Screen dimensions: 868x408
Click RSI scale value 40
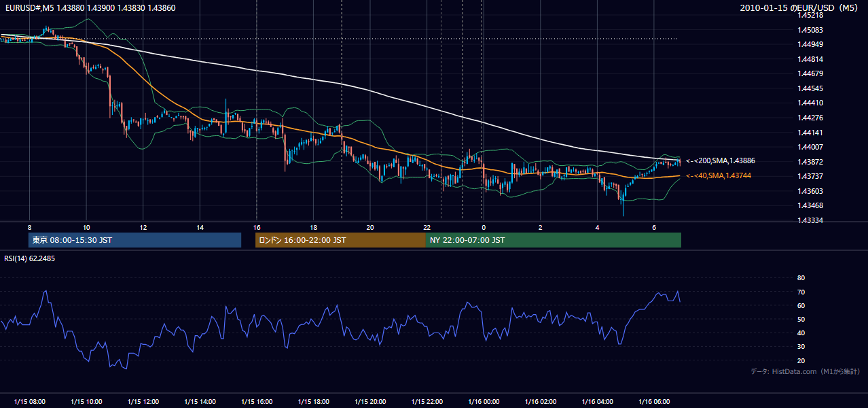point(801,333)
